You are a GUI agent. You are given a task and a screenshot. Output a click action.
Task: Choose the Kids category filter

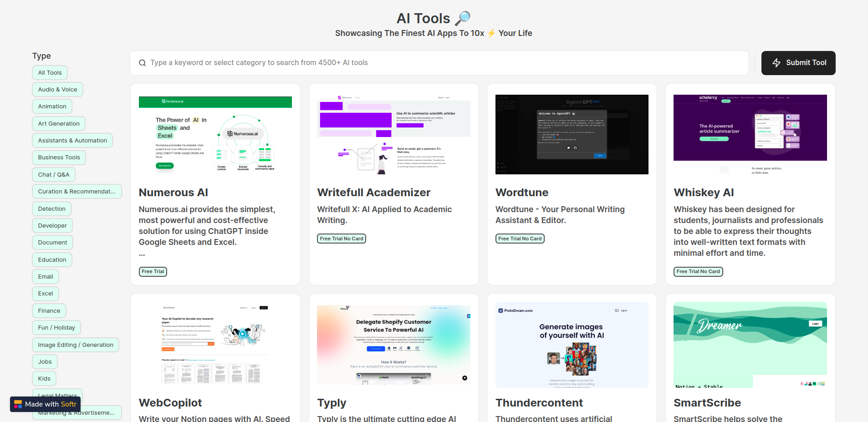(45, 379)
